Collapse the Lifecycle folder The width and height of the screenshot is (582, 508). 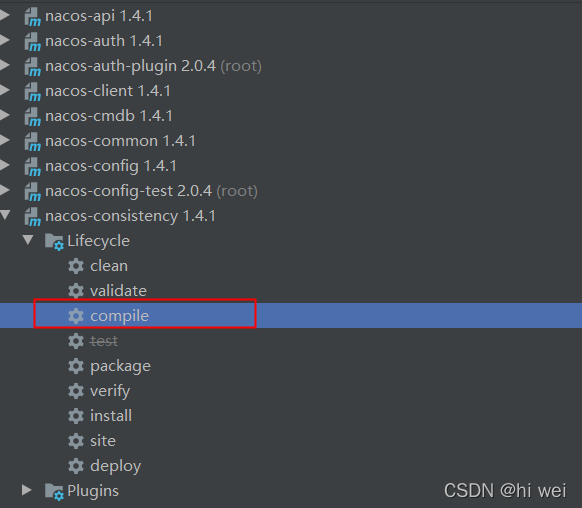pyautogui.click(x=28, y=240)
